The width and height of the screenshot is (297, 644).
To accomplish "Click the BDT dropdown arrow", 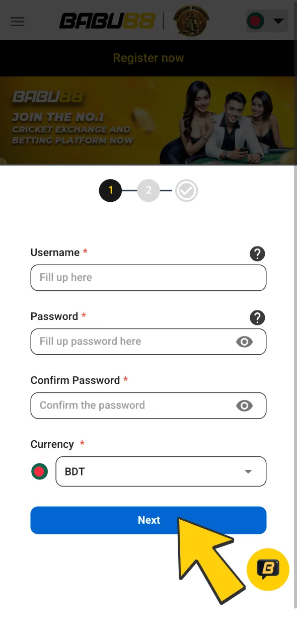I will pos(248,471).
